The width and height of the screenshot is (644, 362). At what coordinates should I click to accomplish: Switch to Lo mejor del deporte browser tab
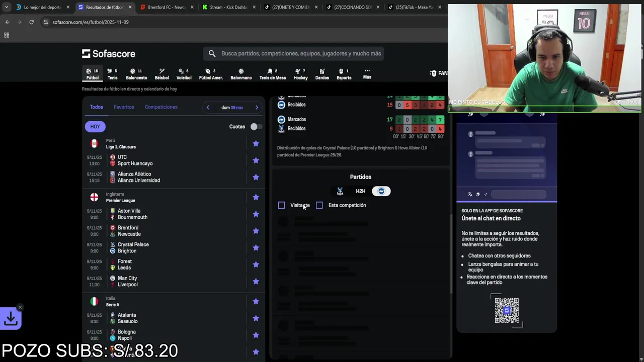point(42,7)
